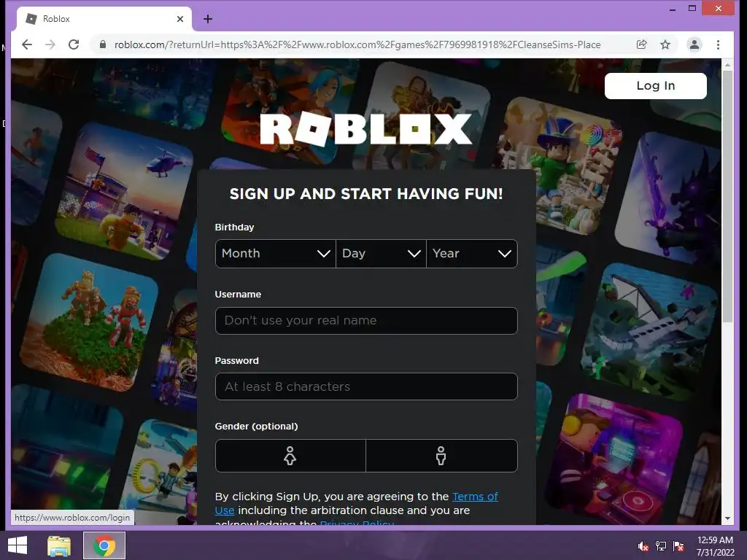Bookmark this page with the star icon
The height and width of the screenshot is (560, 747).
click(x=665, y=44)
